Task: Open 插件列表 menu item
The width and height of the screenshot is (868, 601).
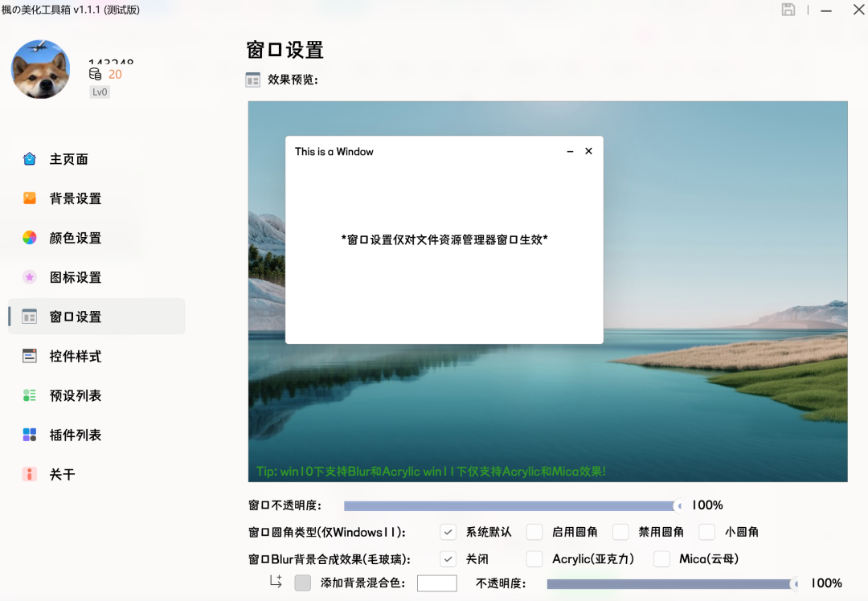Action: click(96, 435)
